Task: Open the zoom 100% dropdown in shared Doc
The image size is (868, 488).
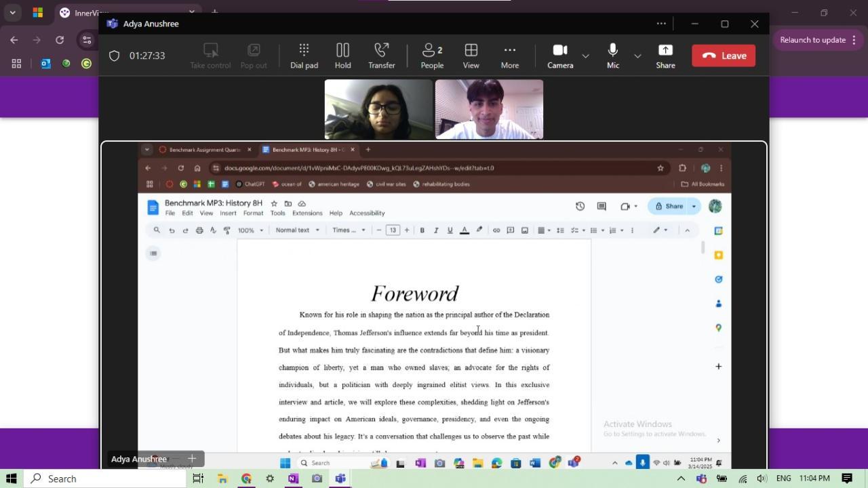Action: (x=250, y=230)
